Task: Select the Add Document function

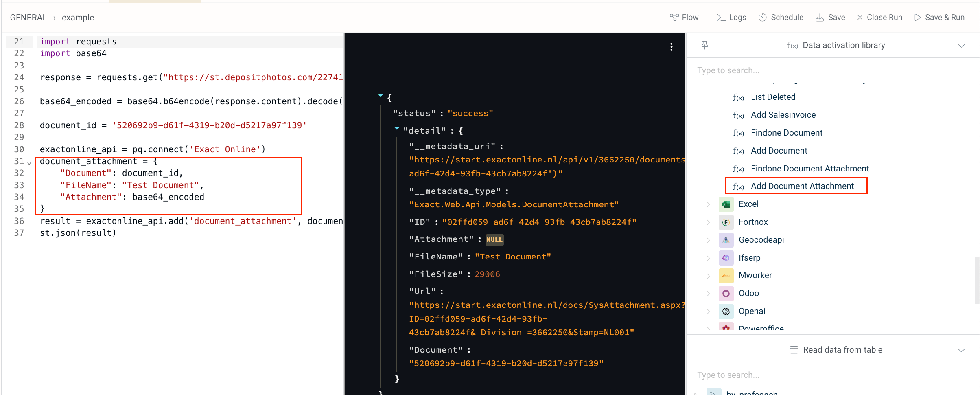Action: 779,151
